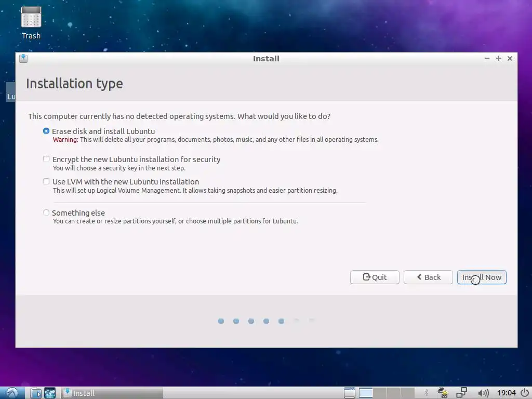
Task: Click the clock showing 19:04
Action: [x=507, y=393]
